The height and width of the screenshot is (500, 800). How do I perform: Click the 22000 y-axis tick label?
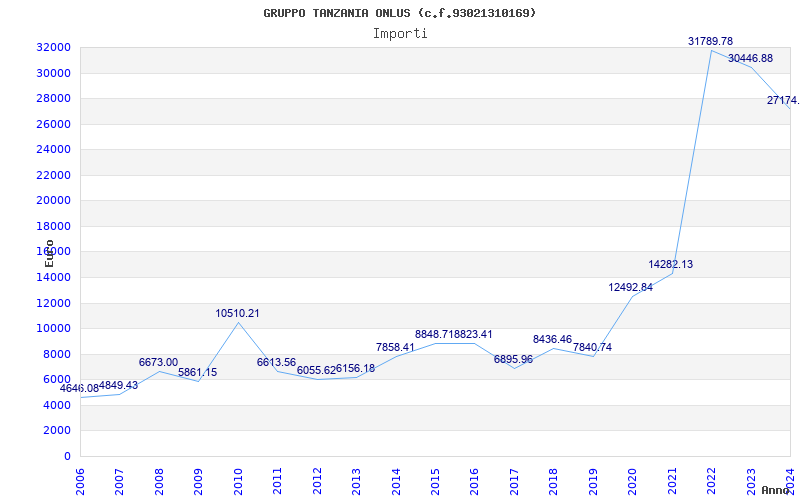point(53,175)
